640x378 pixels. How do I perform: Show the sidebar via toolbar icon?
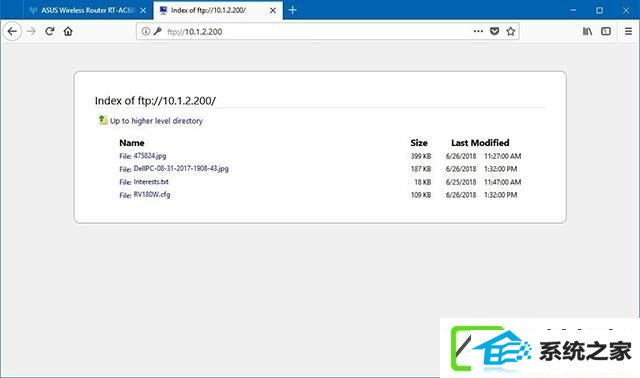tap(606, 31)
